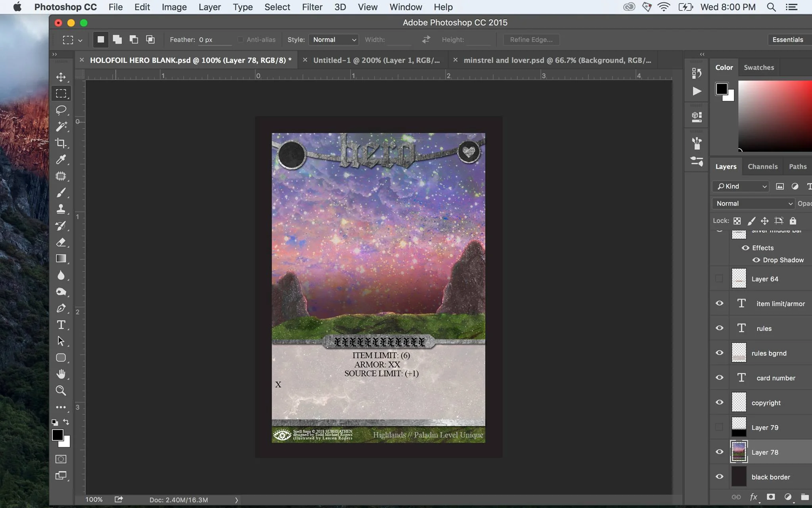Open status bar info arrow menu
The height and width of the screenshot is (508, 812).
(x=236, y=500)
